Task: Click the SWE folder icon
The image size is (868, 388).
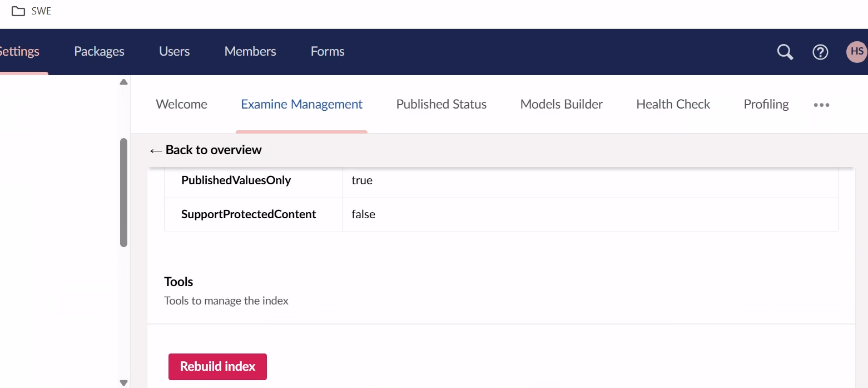Action: [x=18, y=11]
